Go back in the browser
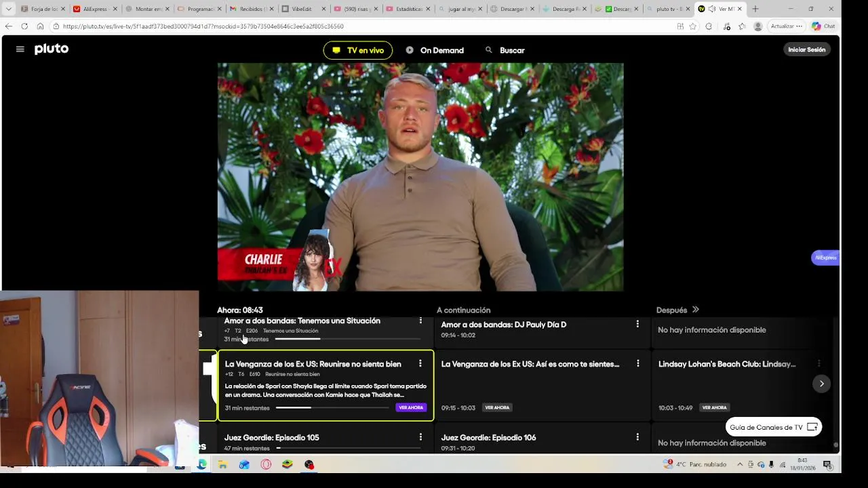The image size is (868, 488). pyautogui.click(x=8, y=26)
